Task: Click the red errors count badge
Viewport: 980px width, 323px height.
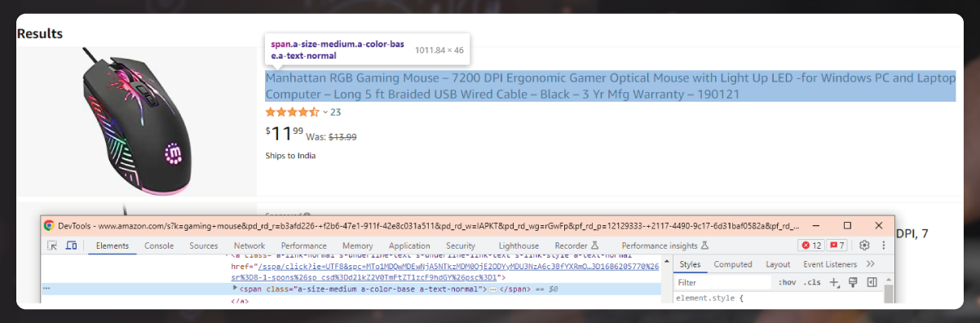Action: point(811,246)
